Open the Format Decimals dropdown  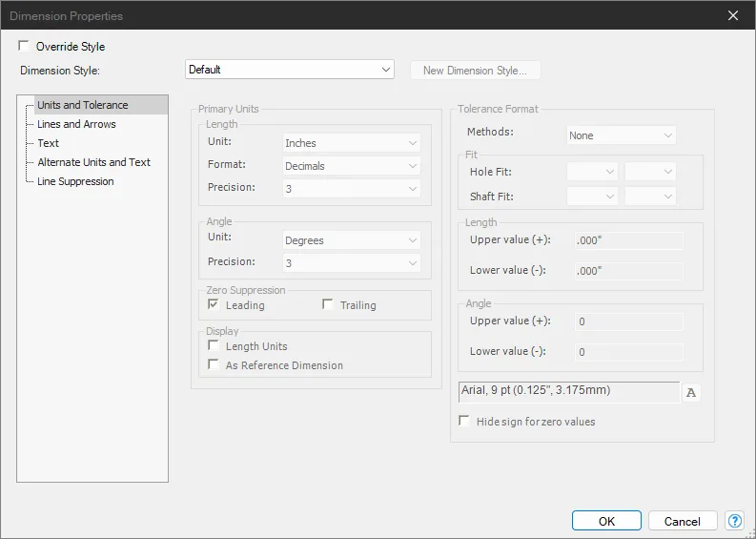click(352, 165)
